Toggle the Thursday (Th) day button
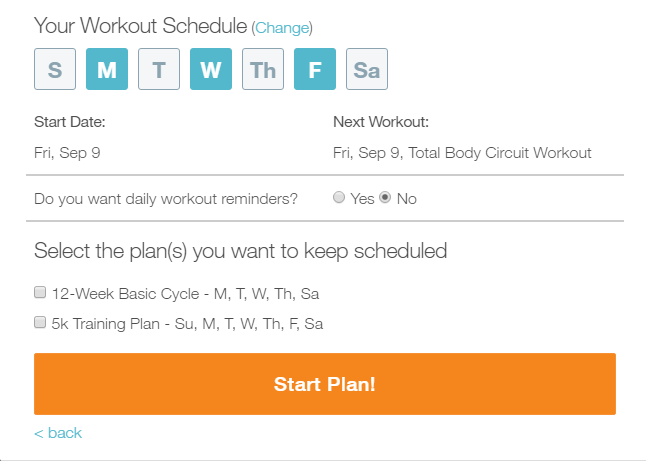646x461 pixels. click(x=263, y=70)
